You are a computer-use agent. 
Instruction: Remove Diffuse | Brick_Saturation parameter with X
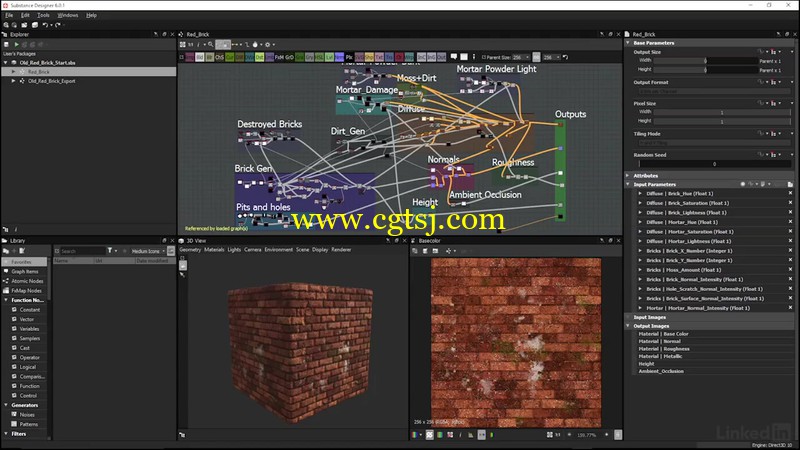790,203
